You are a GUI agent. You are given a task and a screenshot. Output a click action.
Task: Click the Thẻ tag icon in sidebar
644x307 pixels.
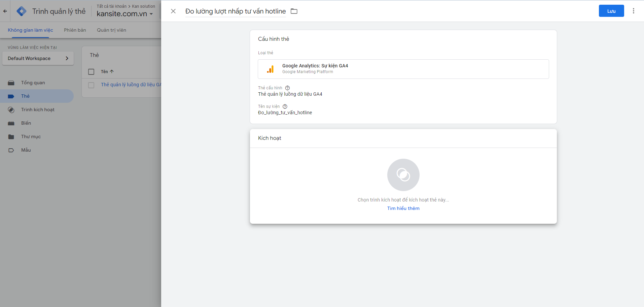tap(11, 96)
